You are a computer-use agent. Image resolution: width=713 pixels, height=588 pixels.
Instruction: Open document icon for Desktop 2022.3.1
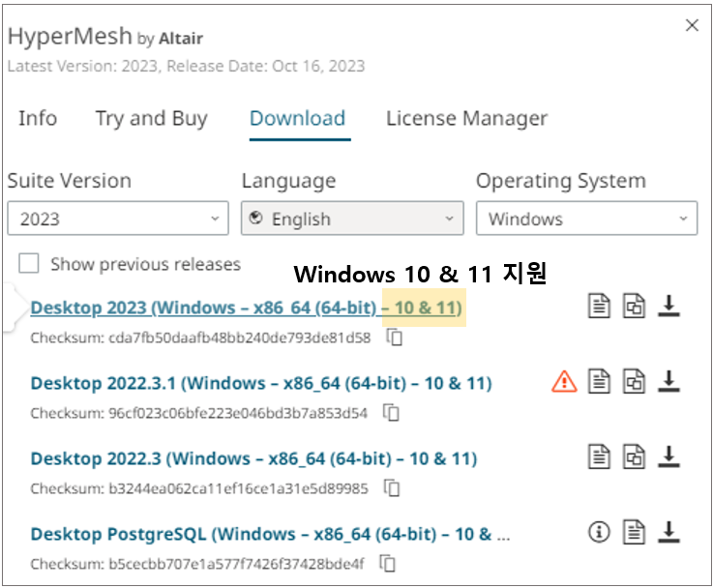[x=599, y=381]
